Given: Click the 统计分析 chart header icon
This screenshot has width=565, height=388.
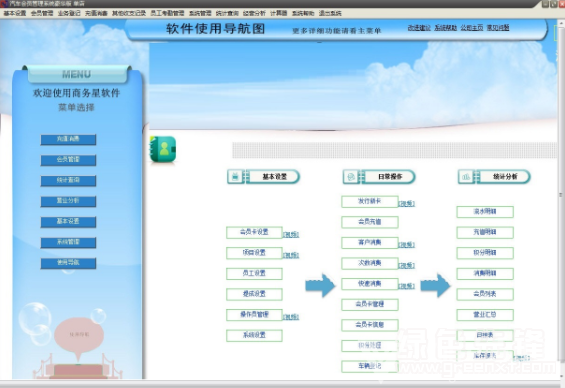Looking at the screenshot, I should 466,177.
